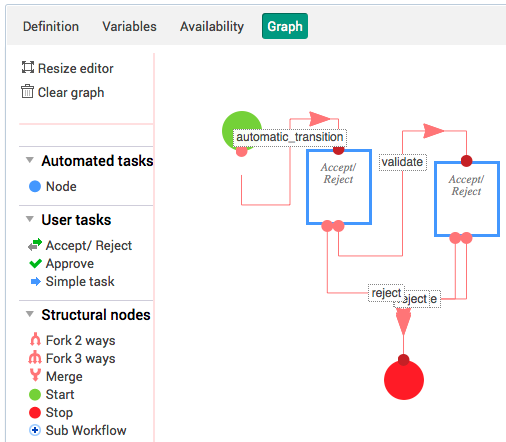Select the validate transition label
The image size is (506, 442).
pyautogui.click(x=403, y=162)
